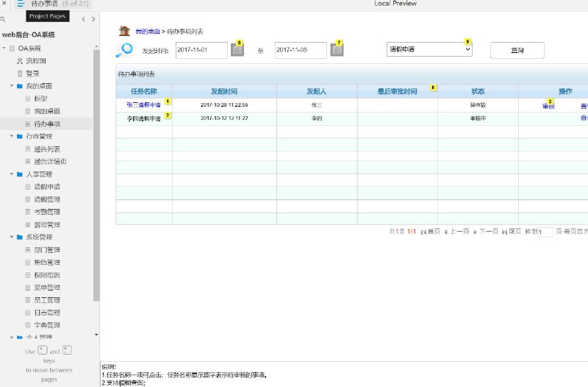Open the 登录 page
Viewport: 588px width, 387px height.
[x=32, y=74]
